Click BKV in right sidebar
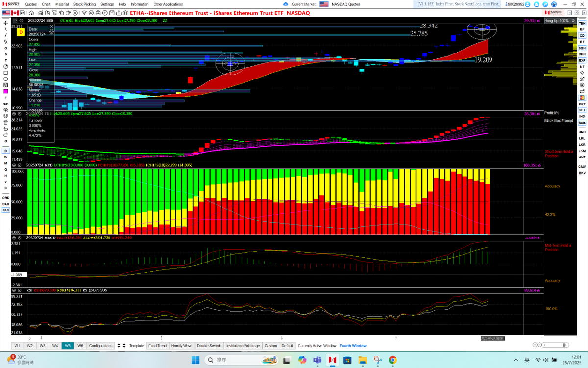This screenshot has width=588, height=368. pos(582,173)
